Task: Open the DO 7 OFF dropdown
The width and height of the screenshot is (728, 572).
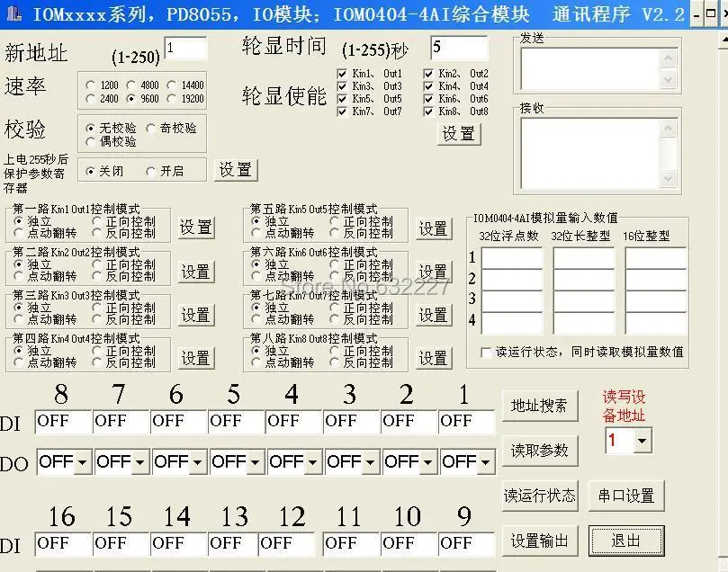Action: [x=140, y=462]
